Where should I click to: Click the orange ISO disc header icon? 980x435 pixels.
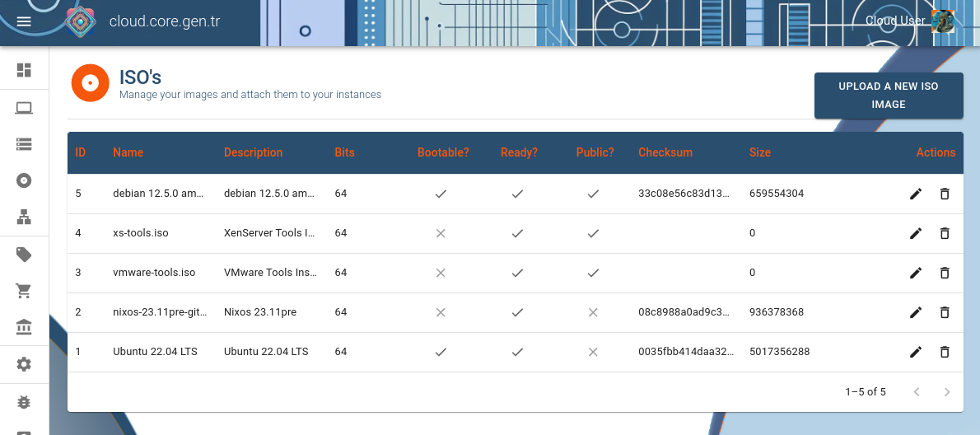coord(90,82)
